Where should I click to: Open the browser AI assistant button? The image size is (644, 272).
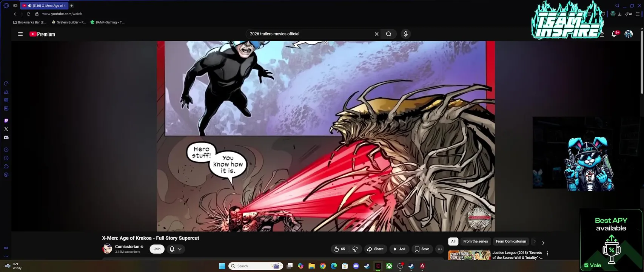click(629, 14)
